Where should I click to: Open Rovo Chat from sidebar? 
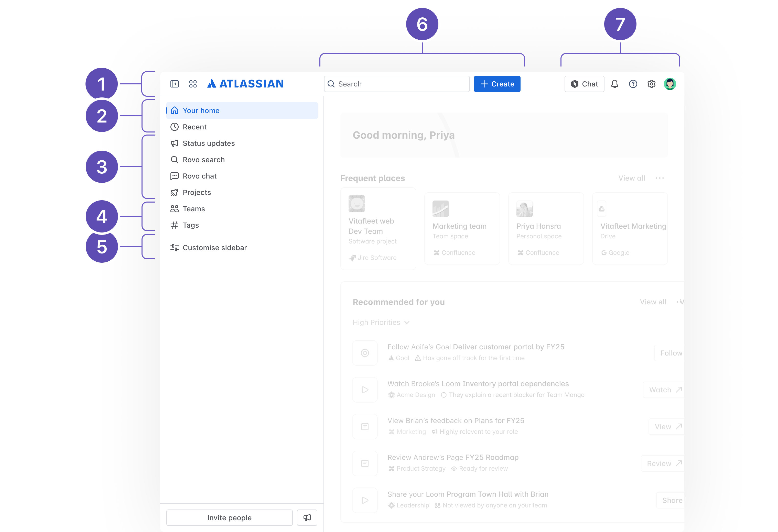pyautogui.click(x=199, y=175)
